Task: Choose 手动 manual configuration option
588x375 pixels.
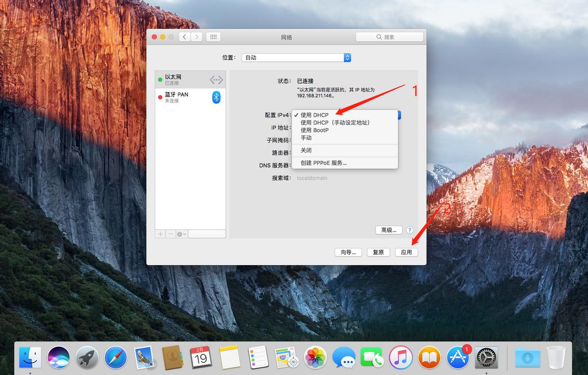Action: pos(306,138)
